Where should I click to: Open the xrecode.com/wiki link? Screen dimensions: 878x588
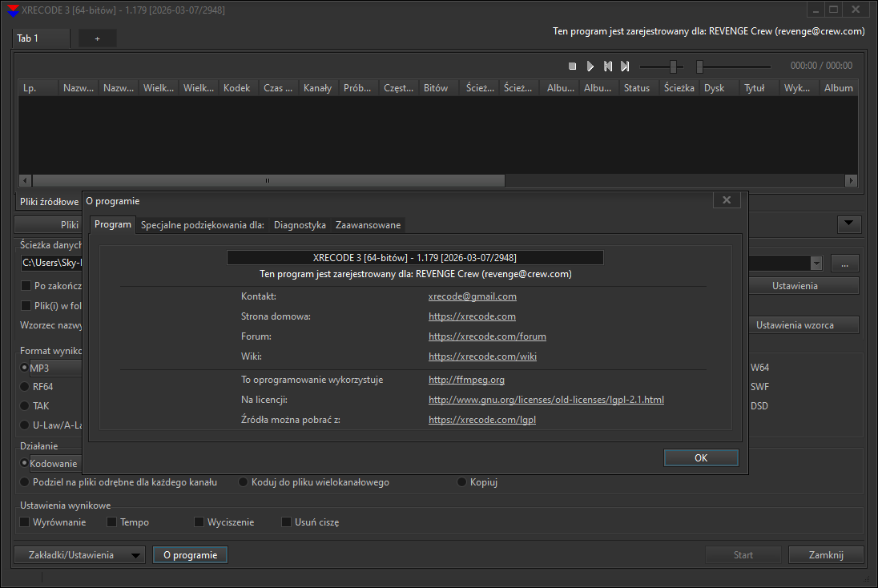(x=482, y=356)
